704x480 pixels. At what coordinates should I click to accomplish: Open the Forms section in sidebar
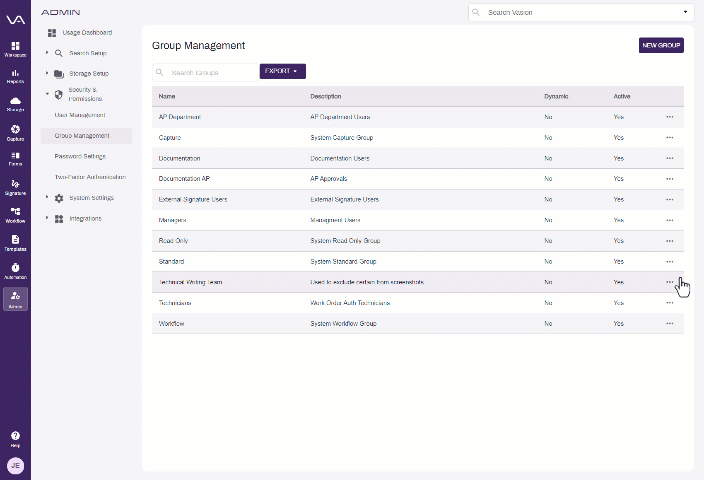pyautogui.click(x=15, y=159)
